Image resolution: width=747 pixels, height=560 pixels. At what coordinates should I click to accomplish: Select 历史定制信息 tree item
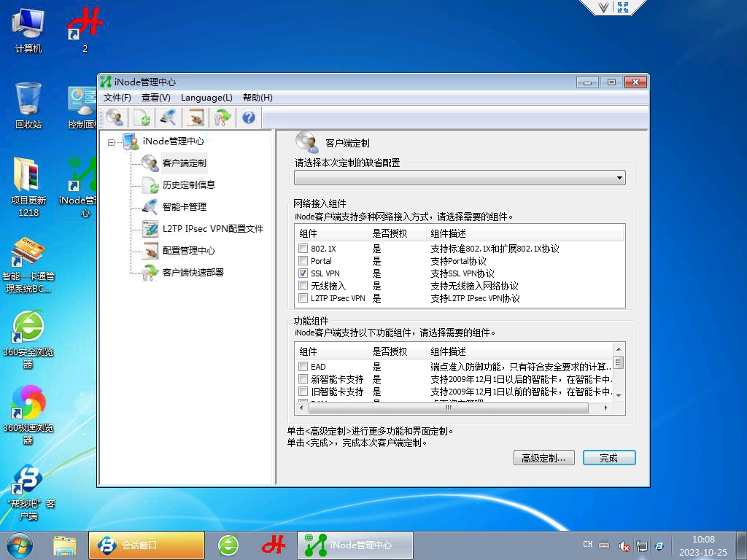tap(189, 184)
